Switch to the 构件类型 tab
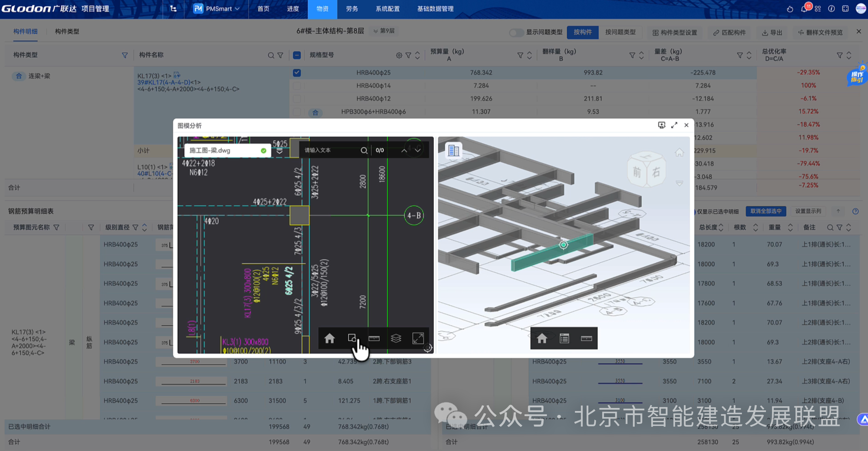Viewport: 868px width, 451px height. click(x=67, y=32)
